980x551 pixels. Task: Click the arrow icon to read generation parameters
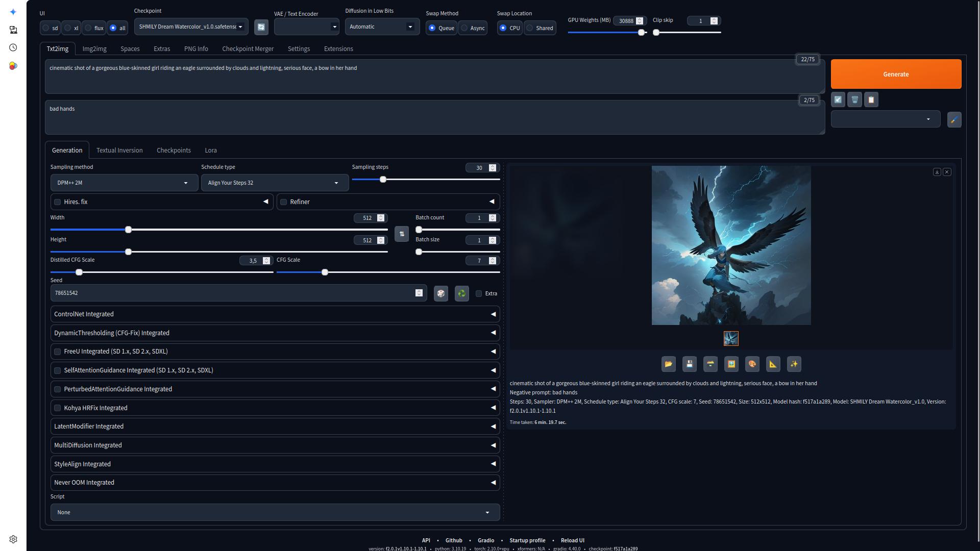point(838,99)
